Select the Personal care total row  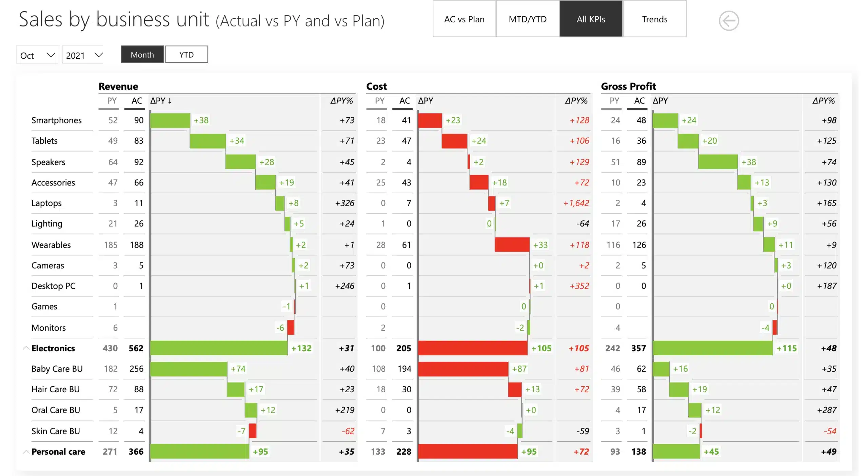point(58,451)
